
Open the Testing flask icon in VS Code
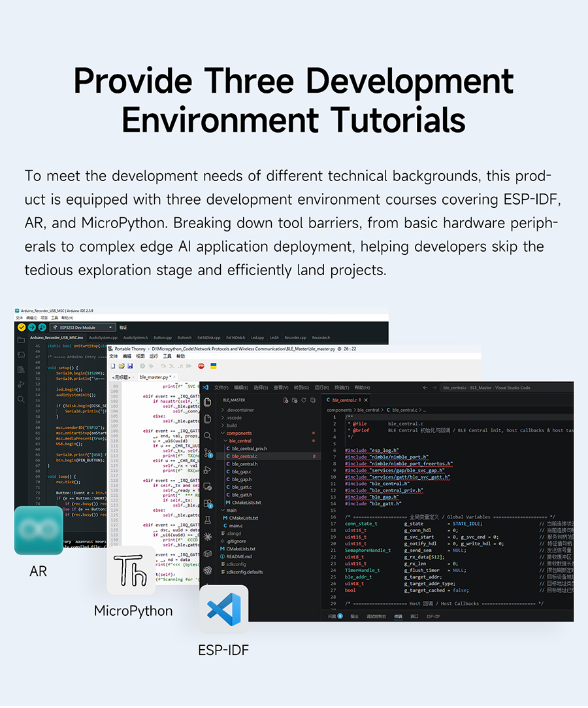208,520
